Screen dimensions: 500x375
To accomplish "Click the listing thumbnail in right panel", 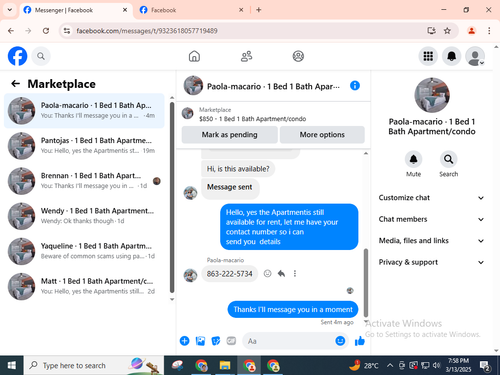I will point(432,95).
